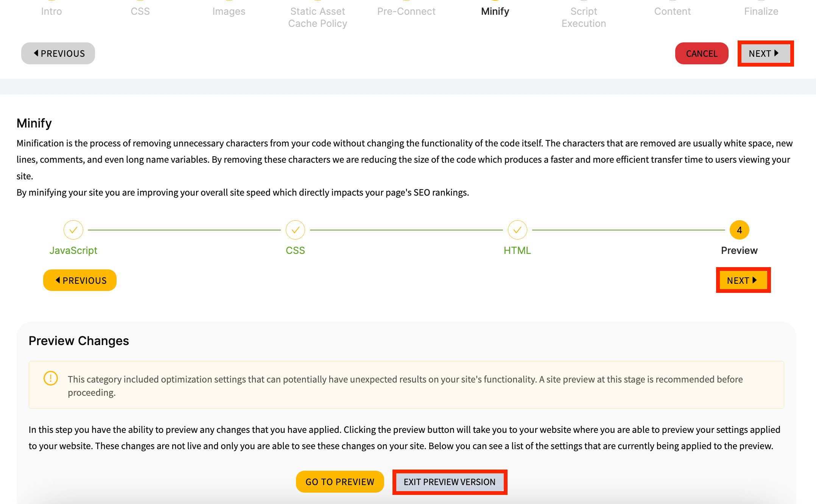
Task: Select the Minify wizard step
Action: click(x=495, y=11)
